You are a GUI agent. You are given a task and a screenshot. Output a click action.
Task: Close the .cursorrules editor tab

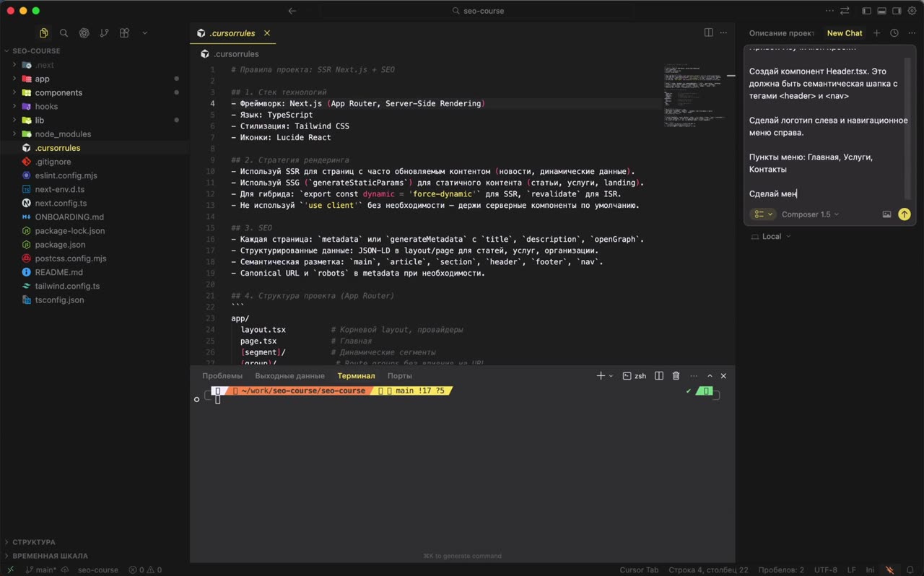267,33
